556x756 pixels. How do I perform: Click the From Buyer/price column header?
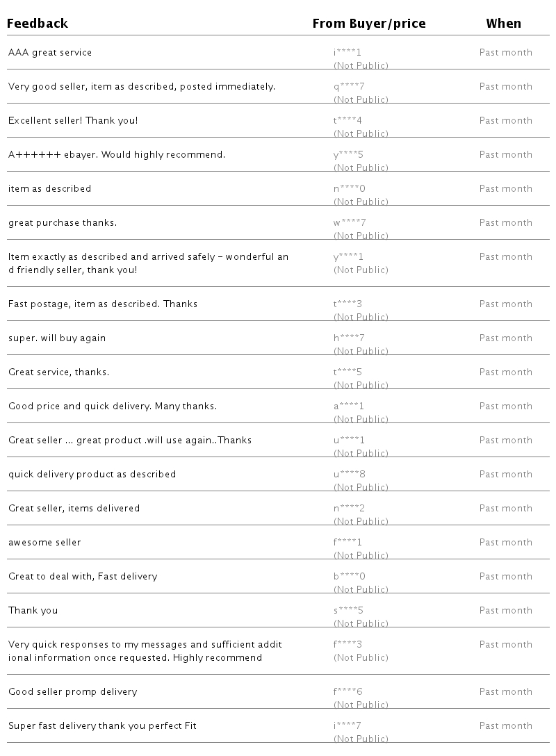tap(368, 24)
